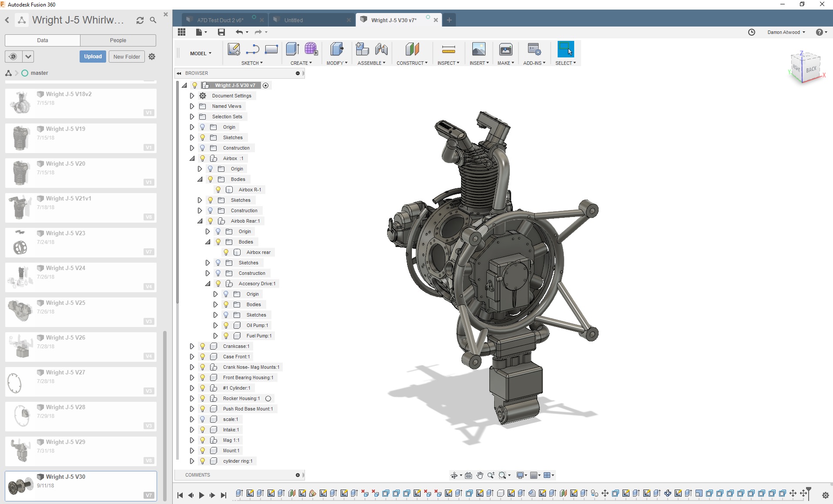Viewport: 833px width, 504px height.
Task: Refresh the data panel
Action: [x=140, y=20]
